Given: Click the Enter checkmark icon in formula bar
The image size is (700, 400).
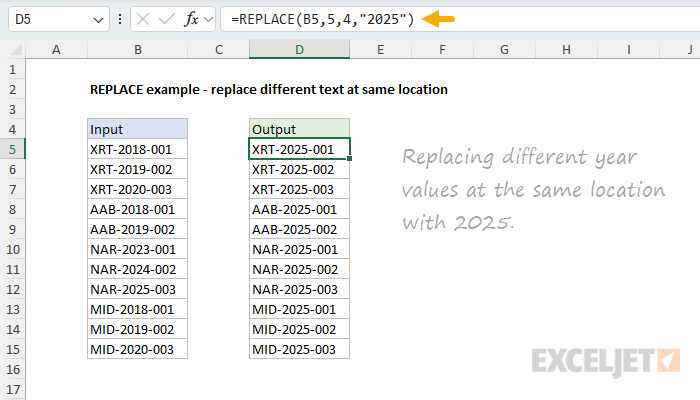Looking at the screenshot, I should point(167,19).
